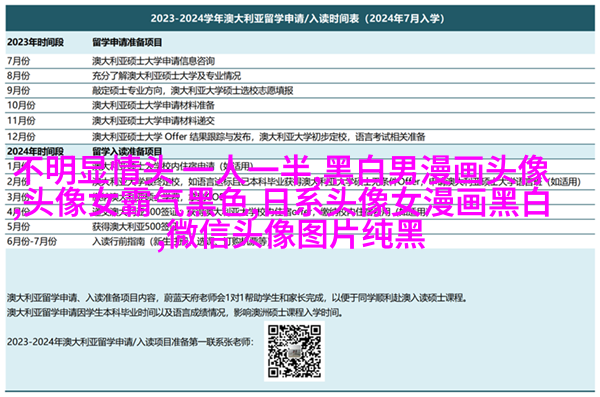Select the 8月份 row label
This screenshot has height=397, width=600.
coord(18,76)
